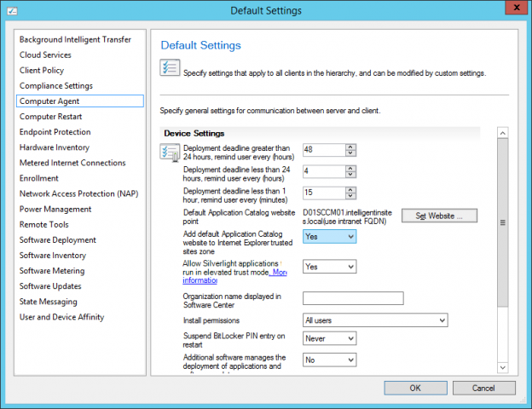Screen dimensions: 532x409
Task: Select Remote Tools section
Action: (x=44, y=224)
